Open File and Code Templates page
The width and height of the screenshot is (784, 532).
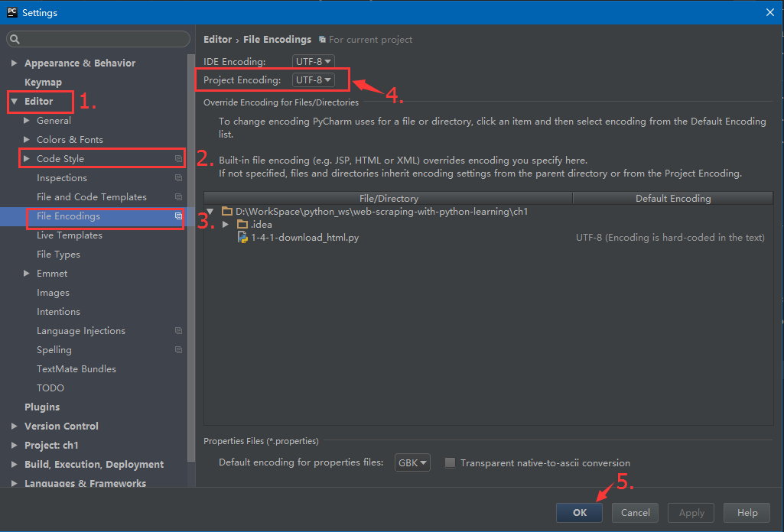tap(92, 196)
